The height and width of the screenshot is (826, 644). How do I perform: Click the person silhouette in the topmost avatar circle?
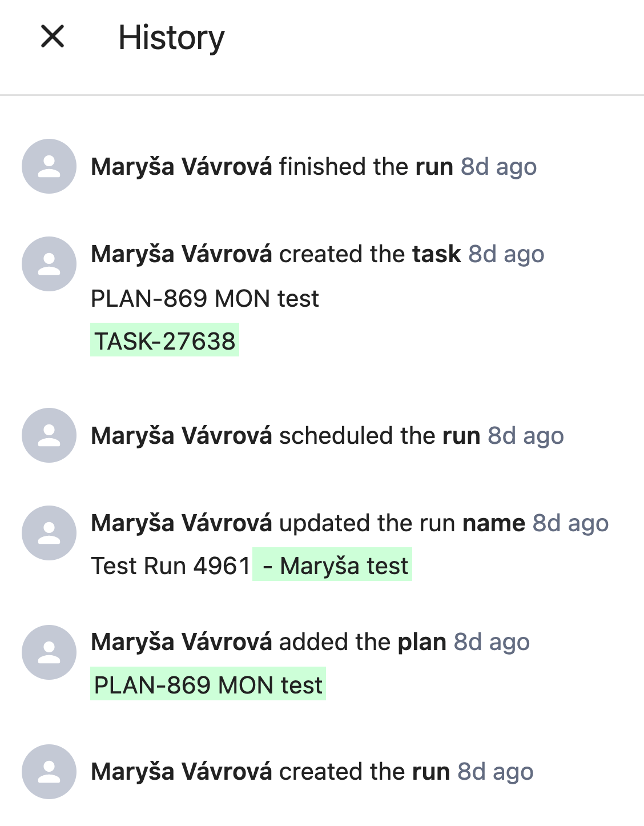pos(49,166)
